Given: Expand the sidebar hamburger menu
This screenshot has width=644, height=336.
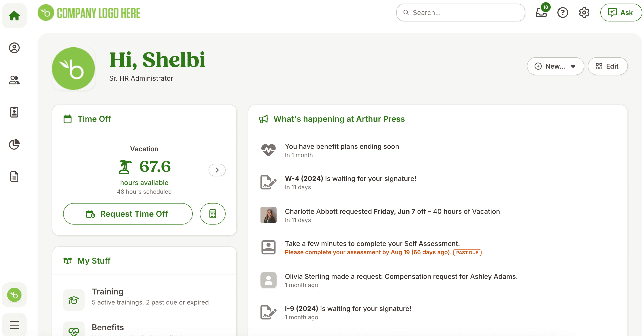Looking at the screenshot, I should click(14, 325).
